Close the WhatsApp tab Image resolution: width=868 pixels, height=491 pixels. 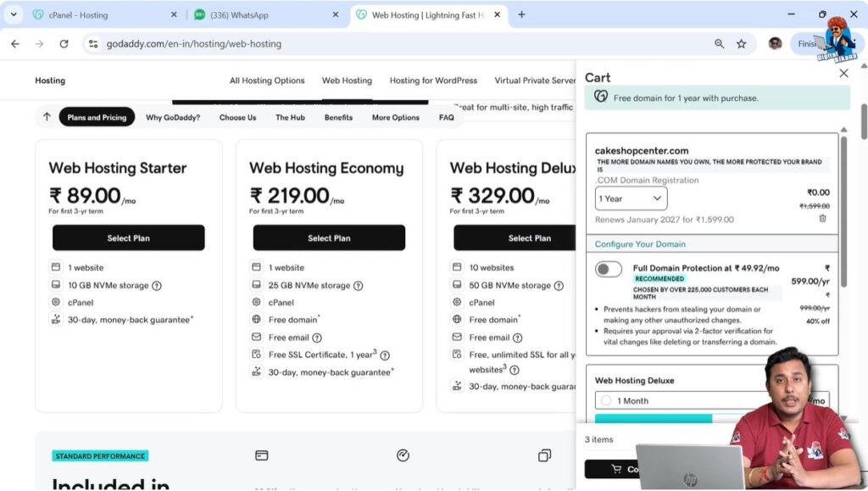pyautogui.click(x=336, y=15)
